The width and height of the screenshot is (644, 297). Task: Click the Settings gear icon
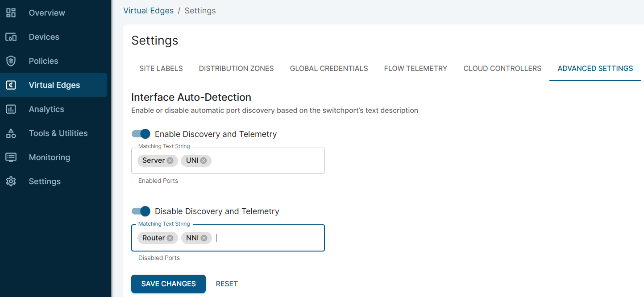[x=11, y=181]
